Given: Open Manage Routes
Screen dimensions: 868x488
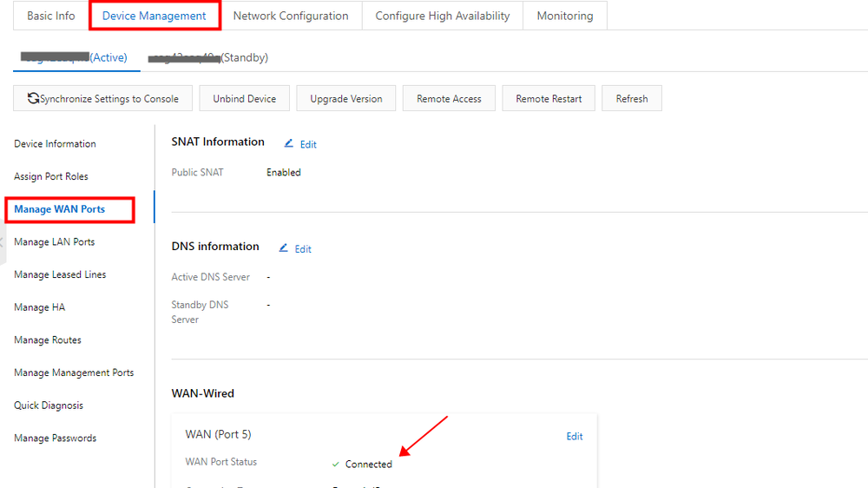Looking at the screenshot, I should point(48,340).
